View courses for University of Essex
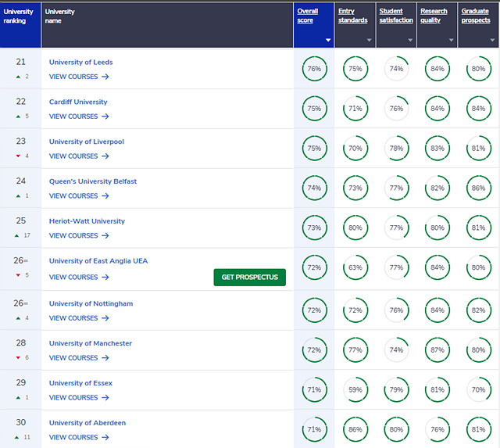 click(79, 398)
